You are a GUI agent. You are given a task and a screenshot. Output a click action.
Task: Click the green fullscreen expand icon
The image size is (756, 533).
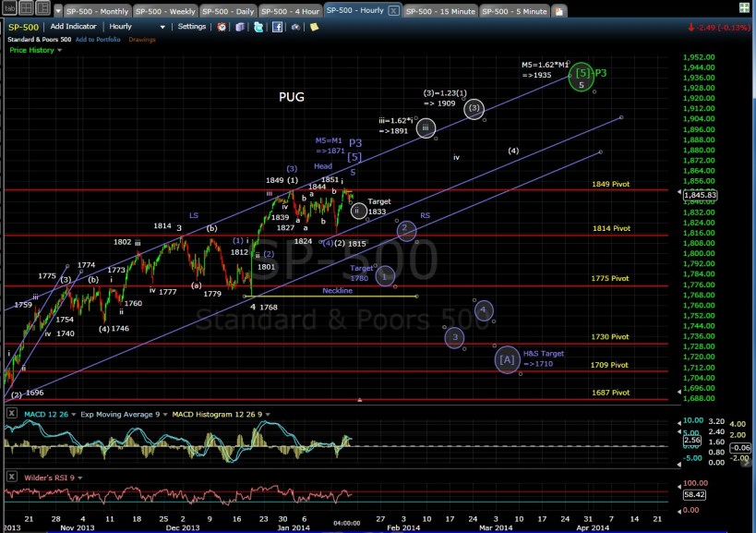tap(745, 7)
